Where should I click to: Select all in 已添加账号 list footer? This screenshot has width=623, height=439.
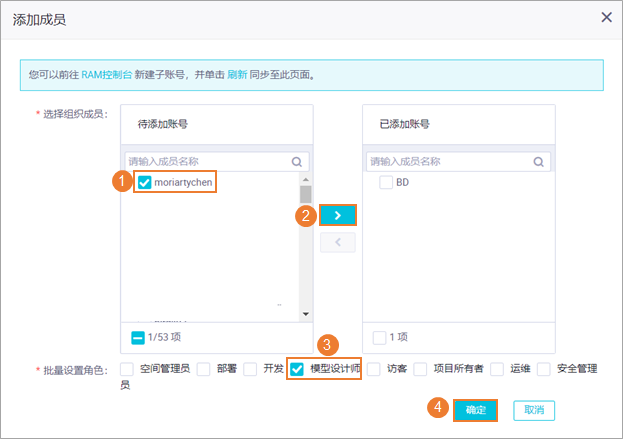[379, 337]
